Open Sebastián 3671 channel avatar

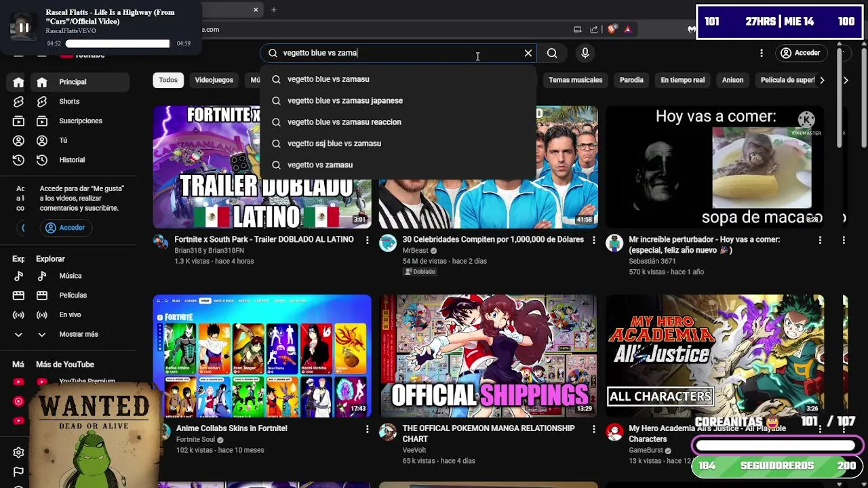click(x=614, y=243)
